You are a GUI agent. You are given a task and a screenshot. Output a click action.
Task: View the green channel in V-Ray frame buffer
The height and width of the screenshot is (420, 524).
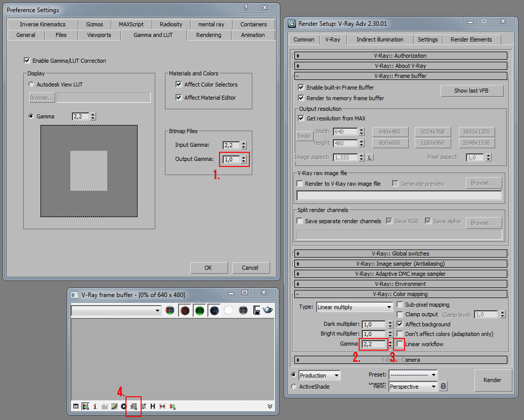198,310
